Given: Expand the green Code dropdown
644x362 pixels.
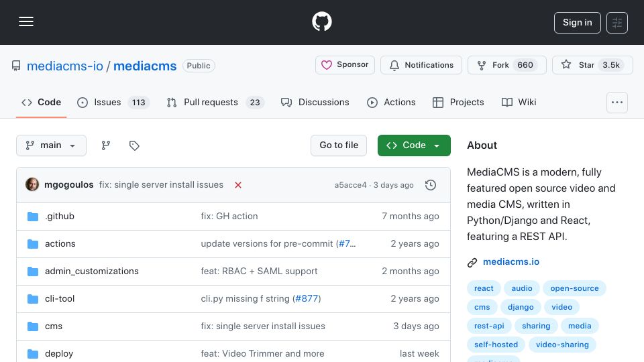Looking at the screenshot, I should click(x=414, y=145).
